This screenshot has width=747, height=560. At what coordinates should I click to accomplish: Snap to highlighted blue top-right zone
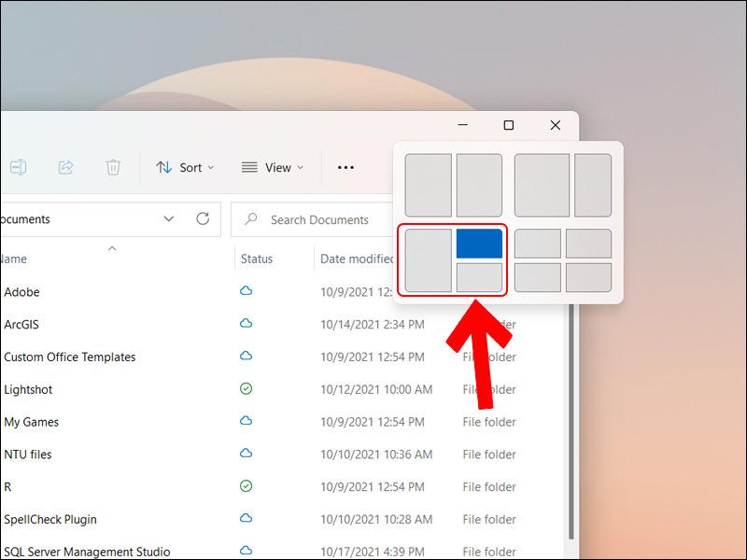[479, 244]
